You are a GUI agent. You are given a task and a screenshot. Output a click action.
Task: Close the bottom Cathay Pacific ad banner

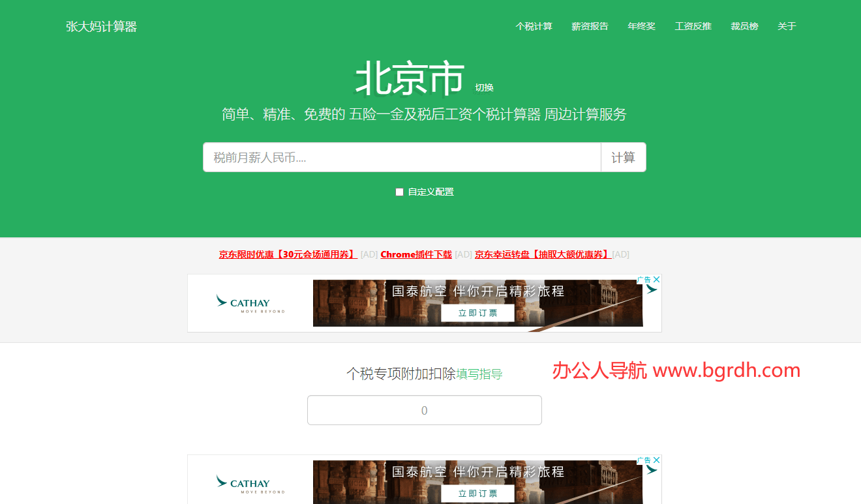coord(657,460)
